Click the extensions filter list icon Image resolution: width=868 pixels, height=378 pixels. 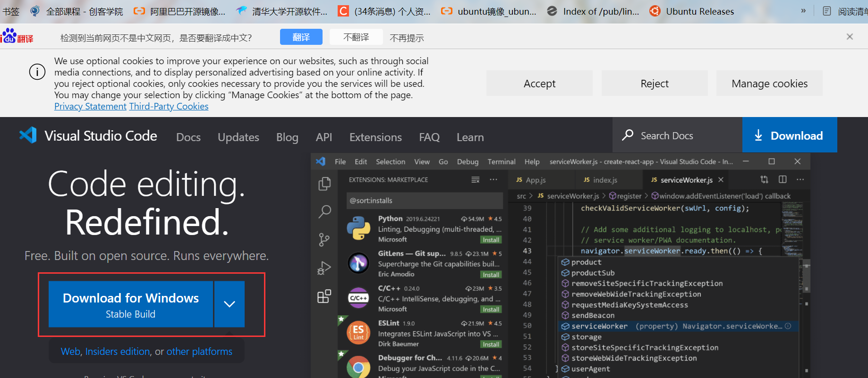(x=476, y=180)
